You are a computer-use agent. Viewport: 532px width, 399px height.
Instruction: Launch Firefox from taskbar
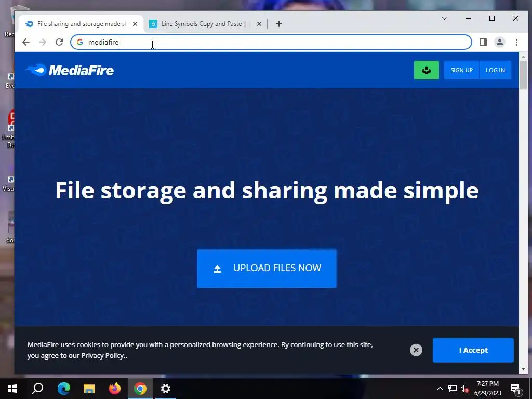click(x=115, y=389)
